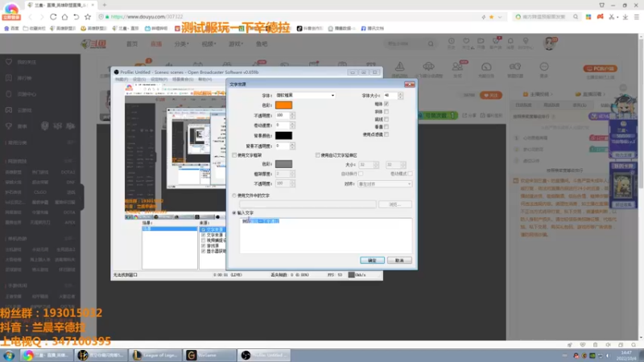
Task: Enable the 底线 underline checkbox
Action: click(x=386, y=119)
